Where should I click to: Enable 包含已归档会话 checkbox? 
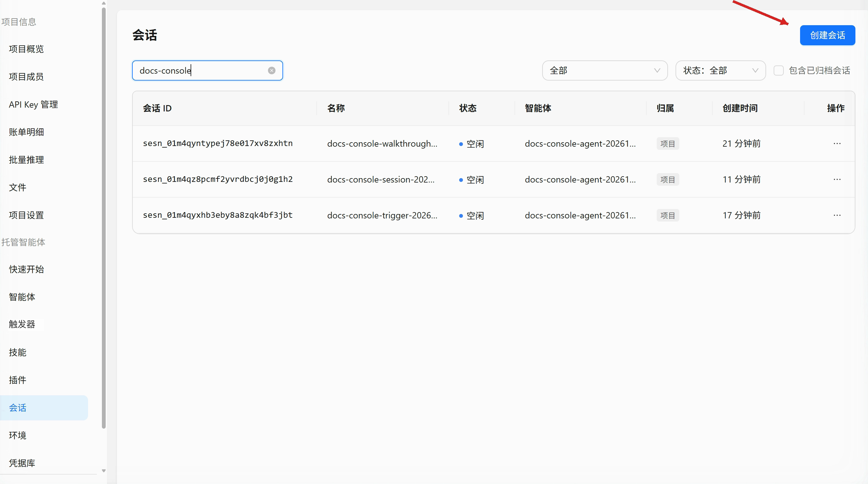tap(778, 70)
